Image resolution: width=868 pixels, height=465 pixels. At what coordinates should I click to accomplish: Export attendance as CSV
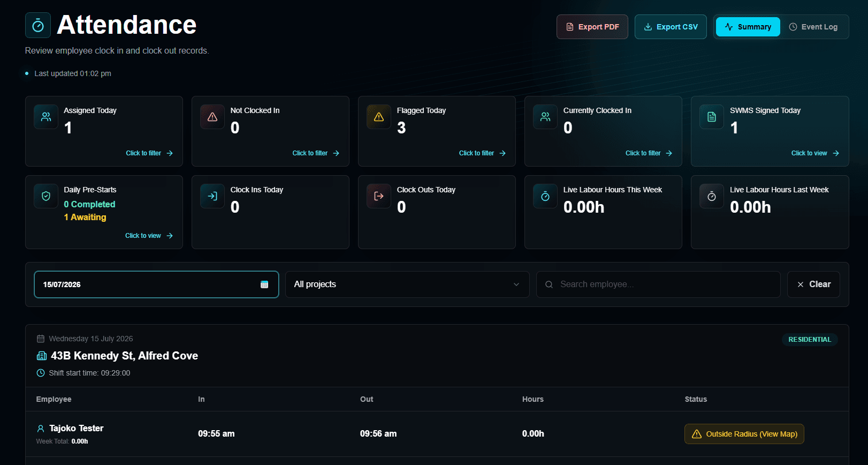point(671,27)
